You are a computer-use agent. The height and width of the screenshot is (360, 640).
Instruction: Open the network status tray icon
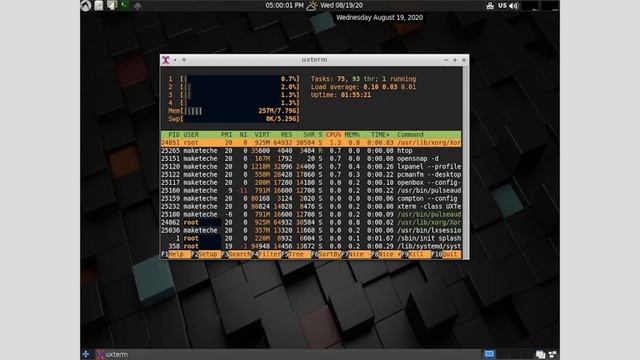[x=490, y=6]
